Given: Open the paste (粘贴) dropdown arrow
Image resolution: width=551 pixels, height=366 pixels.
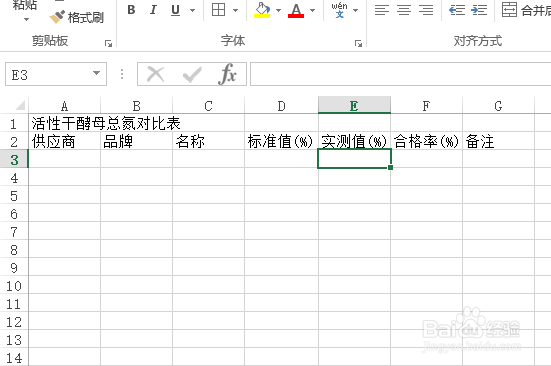Looking at the screenshot, I should click(x=26, y=19).
